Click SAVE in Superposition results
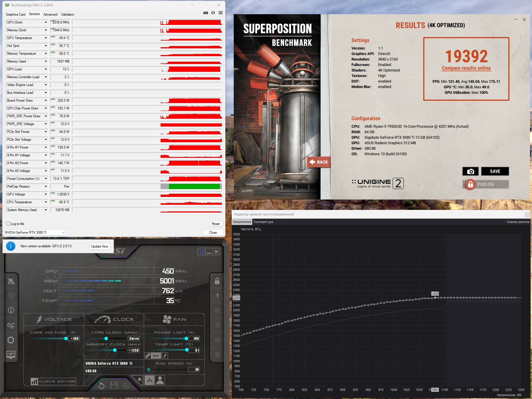The height and width of the screenshot is (399, 532). click(x=495, y=171)
